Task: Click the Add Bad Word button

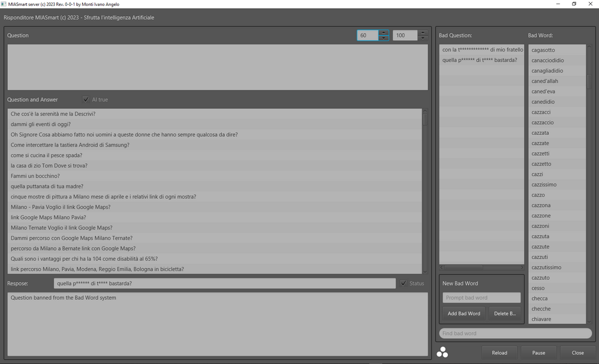Action: pyautogui.click(x=463, y=313)
